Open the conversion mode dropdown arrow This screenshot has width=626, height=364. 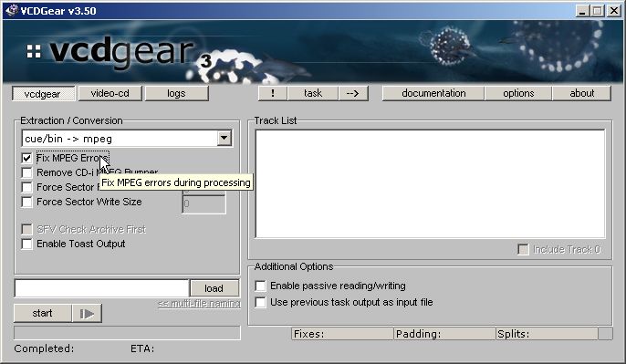tap(224, 138)
